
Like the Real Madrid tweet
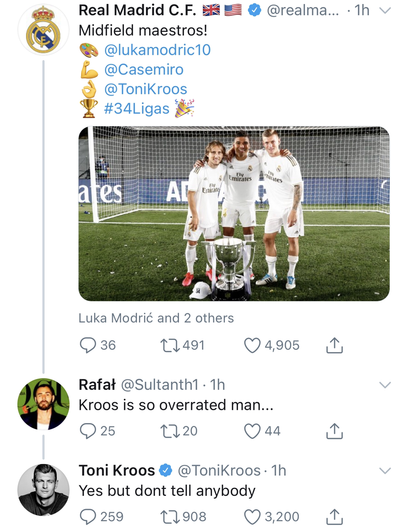coord(252,345)
